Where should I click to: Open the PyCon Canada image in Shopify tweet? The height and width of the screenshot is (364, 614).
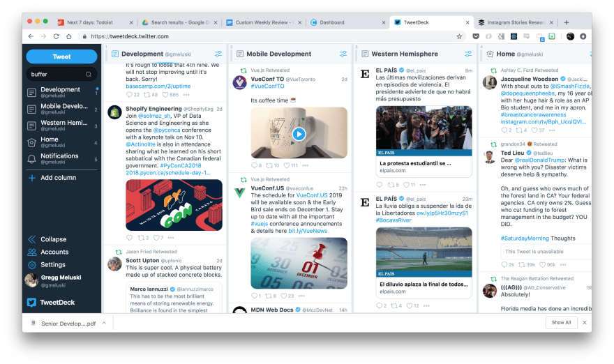tap(174, 205)
